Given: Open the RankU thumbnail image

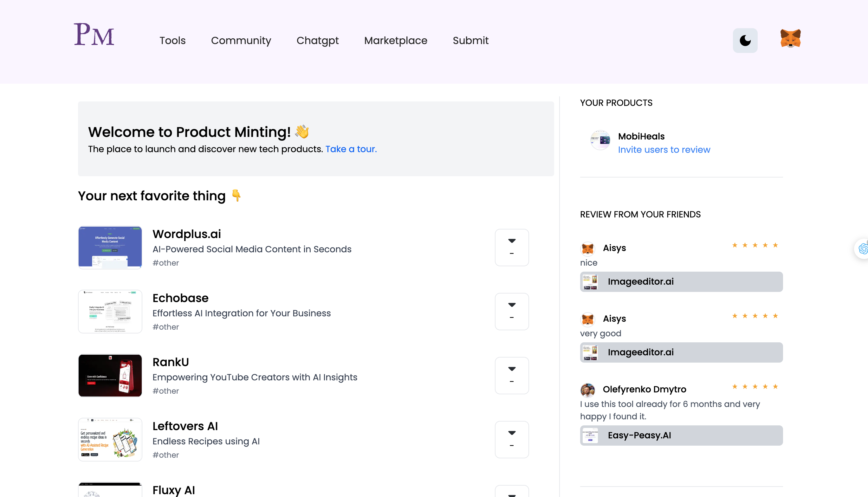Looking at the screenshot, I should point(110,376).
